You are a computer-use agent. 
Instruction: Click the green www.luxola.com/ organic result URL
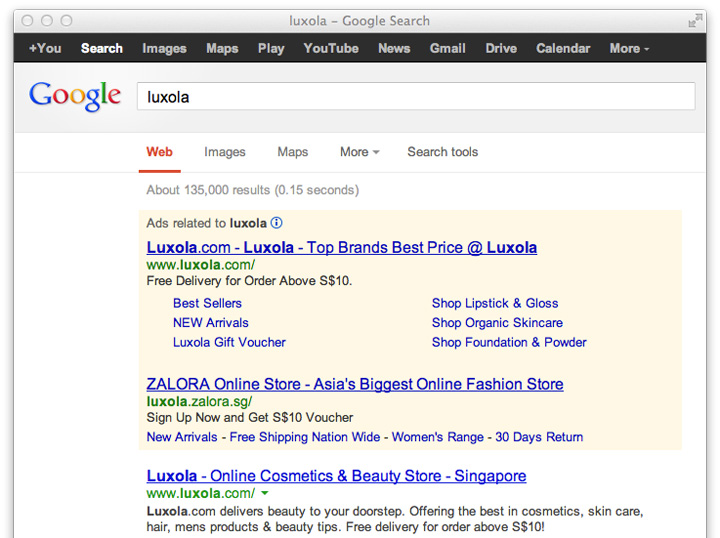click(201, 493)
